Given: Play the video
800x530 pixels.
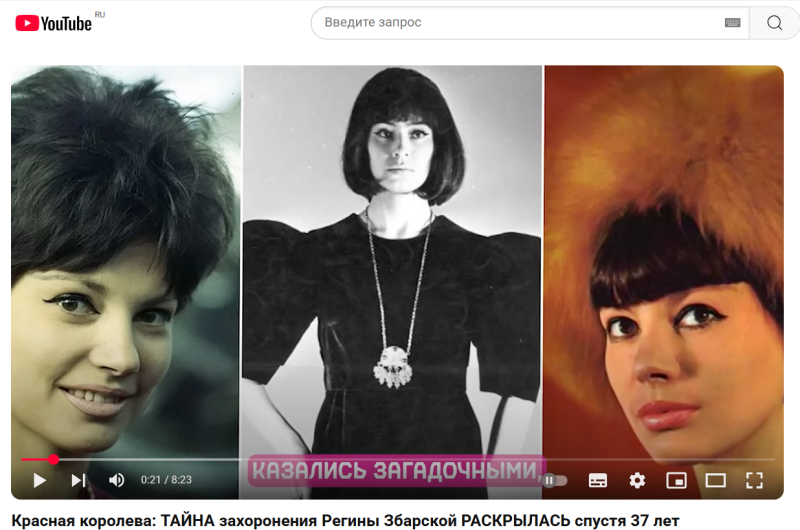Looking at the screenshot, I should point(39,480).
